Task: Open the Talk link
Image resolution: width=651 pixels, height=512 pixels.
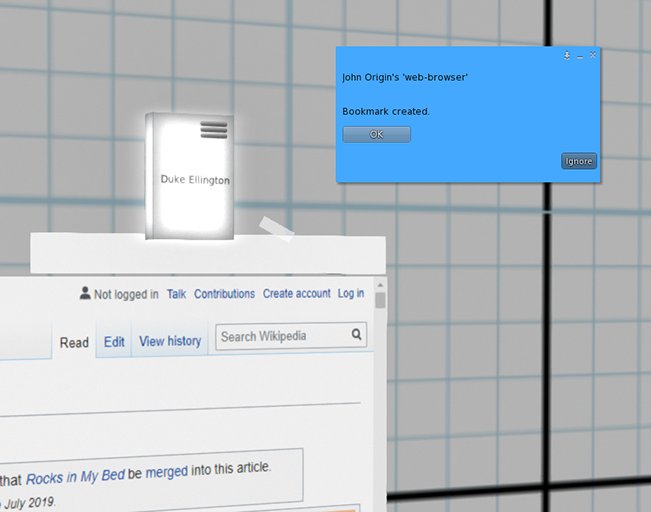Action: [177, 294]
